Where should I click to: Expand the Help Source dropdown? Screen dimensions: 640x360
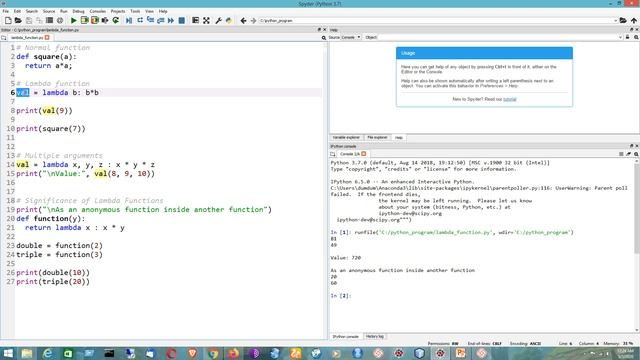point(351,37)
